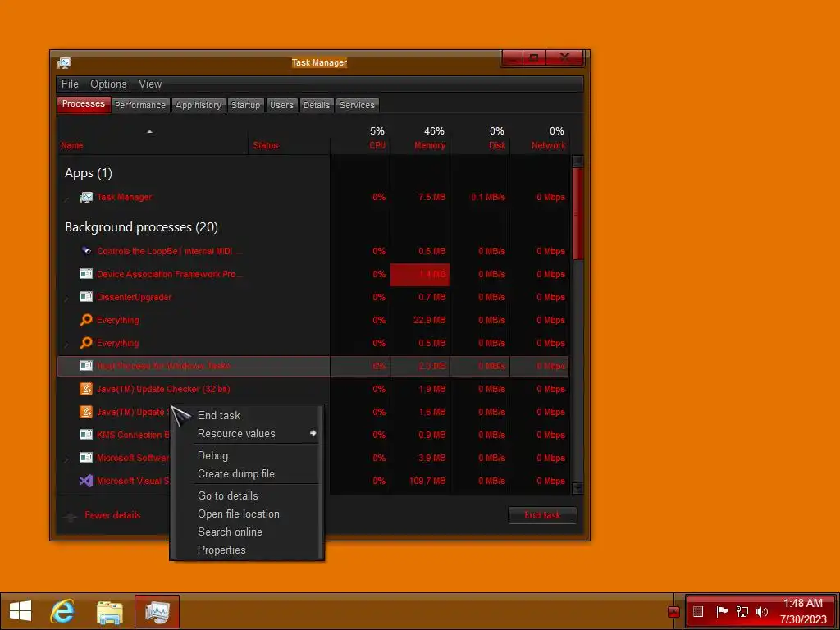
Task: Open the View menu
Action: pos(150,84)
